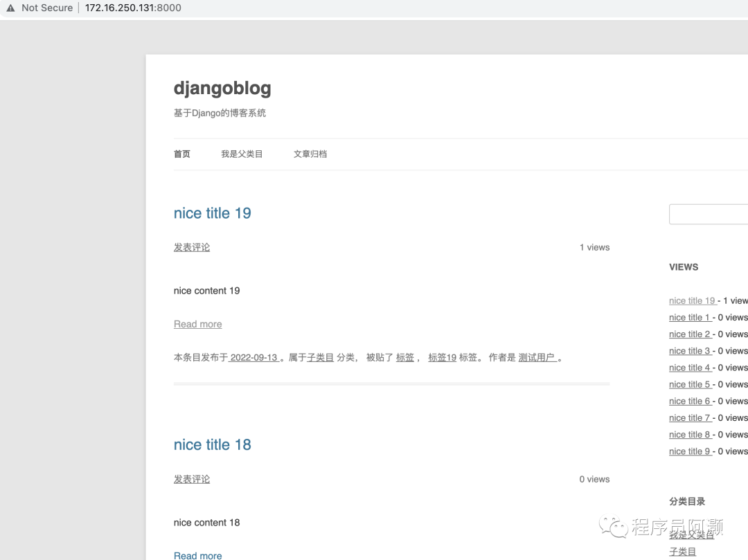The image size is (748, 560).
Task: Open nice title 7 in the VIEWS list
Action: point(691,418)
